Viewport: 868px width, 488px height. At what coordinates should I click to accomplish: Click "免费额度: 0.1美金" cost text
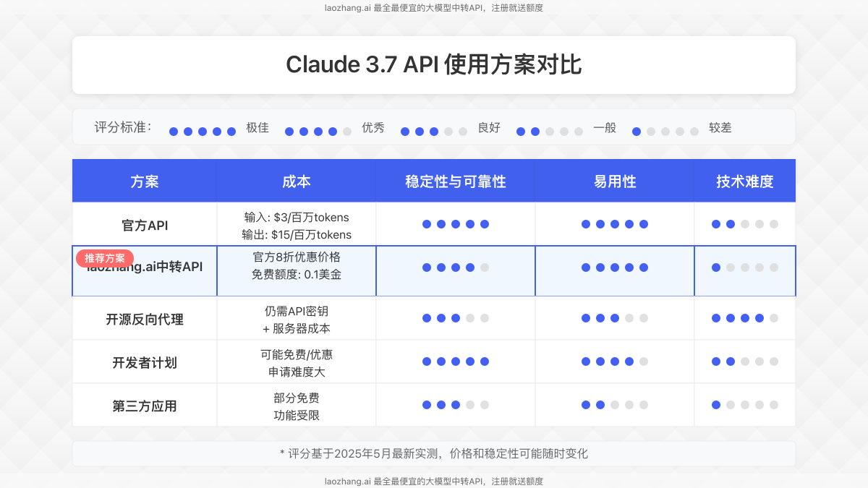(297, 275)
